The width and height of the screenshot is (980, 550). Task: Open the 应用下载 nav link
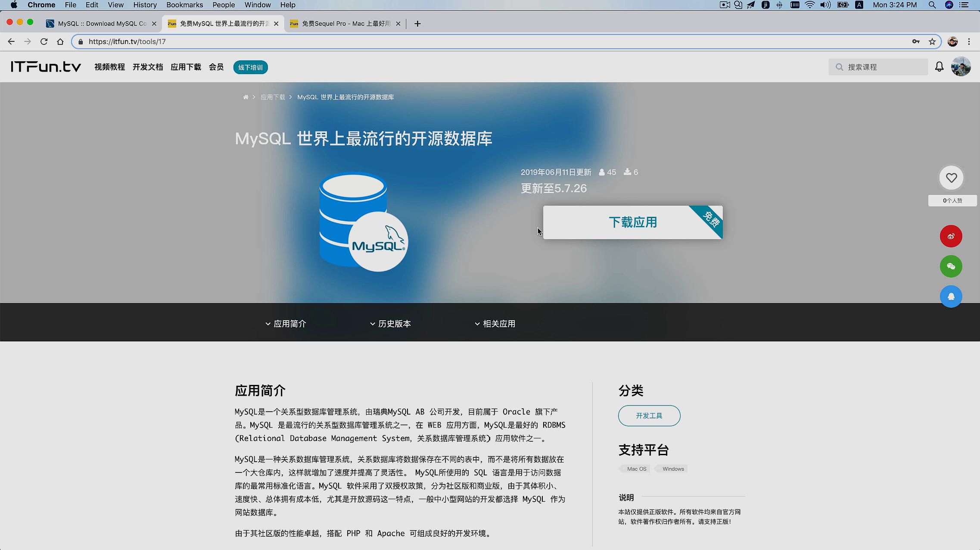coord(186,67)
